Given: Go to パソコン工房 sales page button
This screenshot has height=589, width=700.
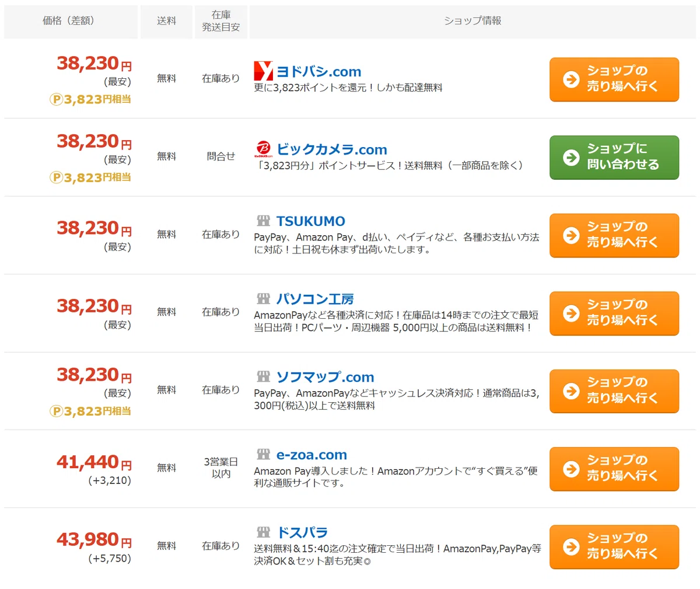Looking at the screenshot, I should [x=614, y=313].
